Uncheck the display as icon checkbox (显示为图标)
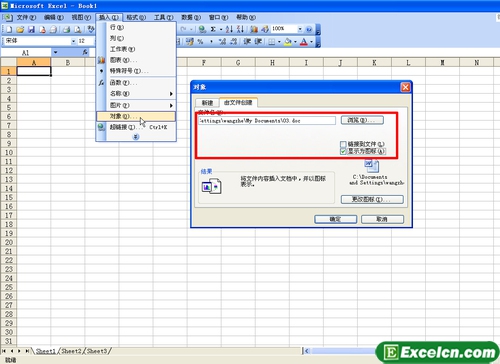The image size is (500, 364). pyautogui.click(x=343, y=151)
